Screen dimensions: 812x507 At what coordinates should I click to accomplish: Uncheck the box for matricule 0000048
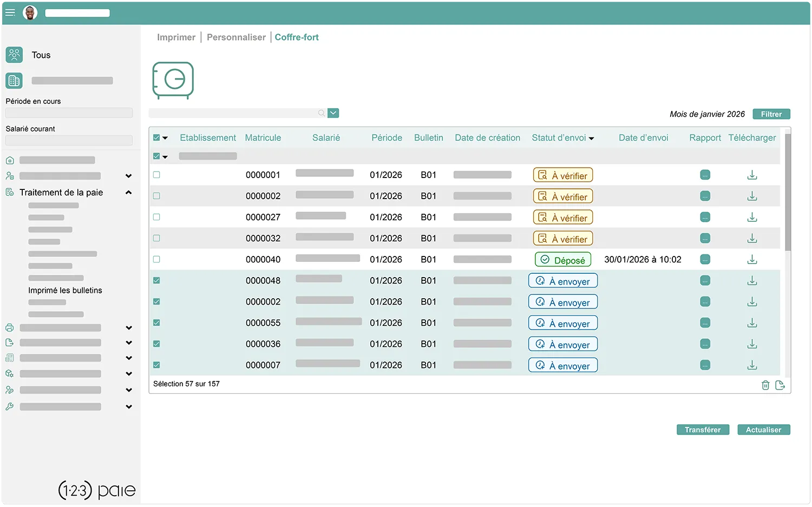[x=156, y=280]
